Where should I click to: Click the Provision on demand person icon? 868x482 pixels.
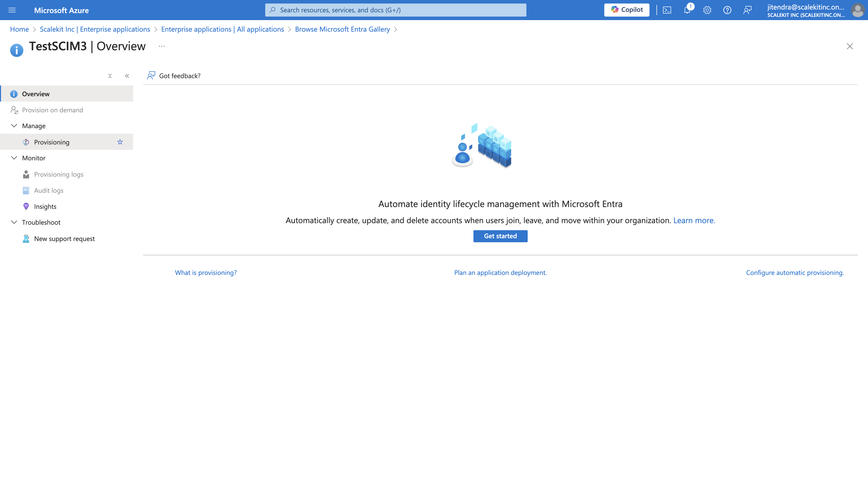click(14, 110)
